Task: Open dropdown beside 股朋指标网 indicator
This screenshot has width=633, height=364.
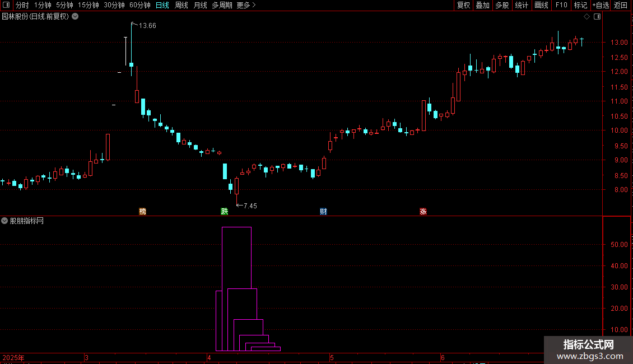Action: point(4,221)
